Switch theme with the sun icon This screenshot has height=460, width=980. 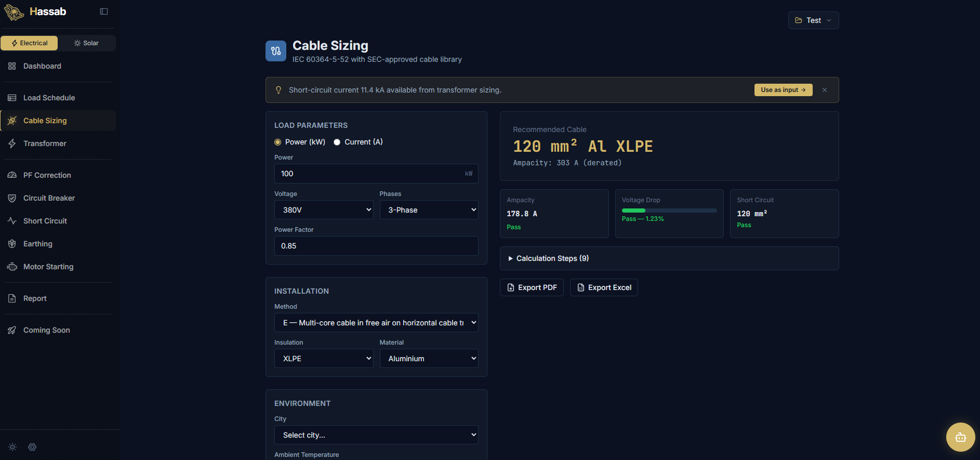tap(12, 447)
